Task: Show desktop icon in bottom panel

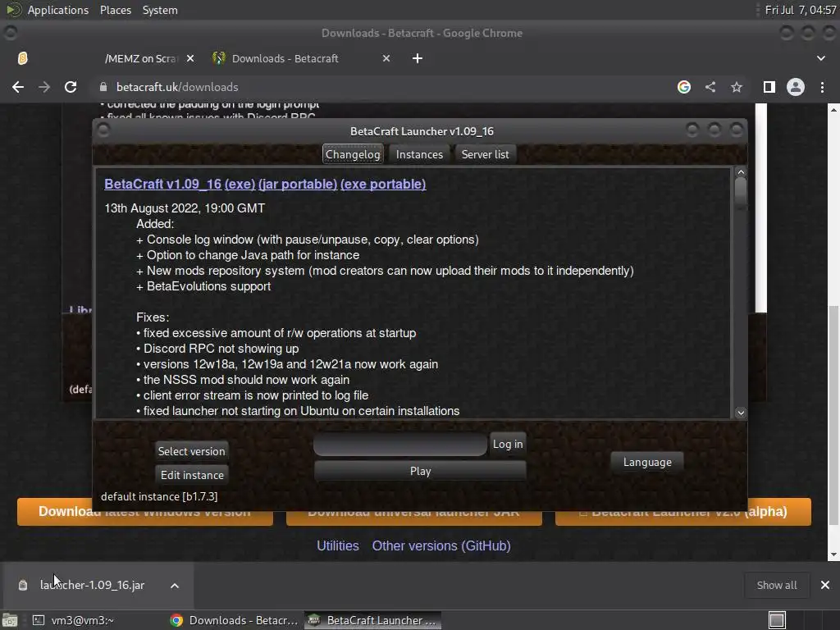Action: click(x=10, y=620)
